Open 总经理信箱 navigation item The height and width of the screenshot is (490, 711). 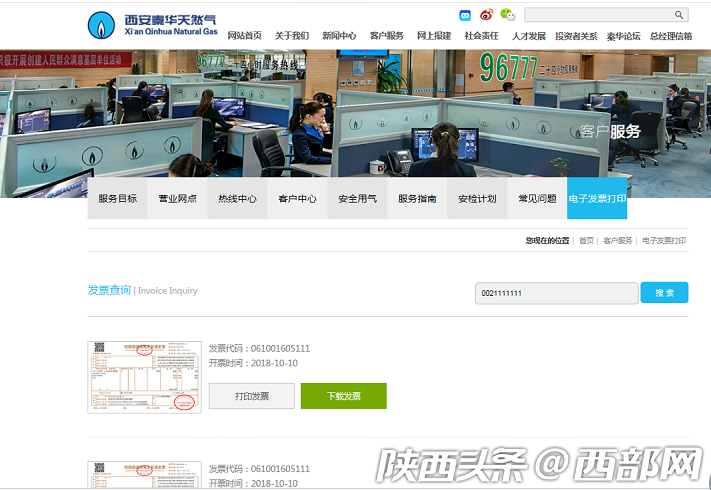(x=671, y=36)
